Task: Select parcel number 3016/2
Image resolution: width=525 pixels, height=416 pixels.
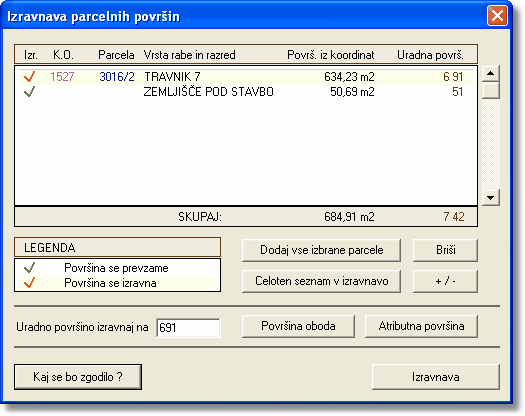Action: click(x=117, y=77)
